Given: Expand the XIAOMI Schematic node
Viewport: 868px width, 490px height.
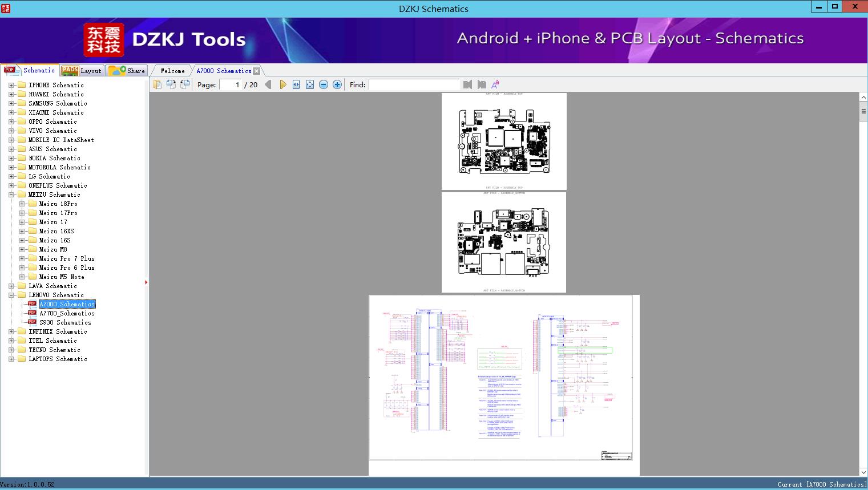Looking at the screenshot, I should point(11,112).
